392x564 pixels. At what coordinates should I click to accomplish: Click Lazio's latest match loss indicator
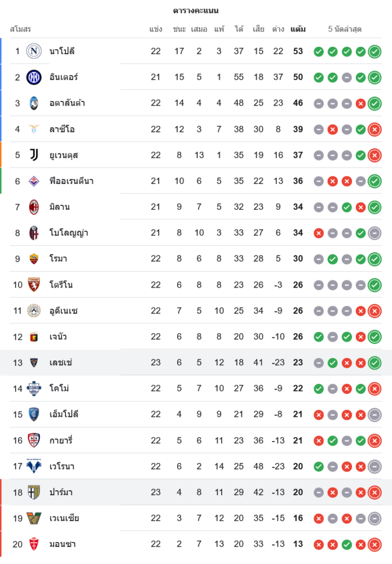click(x=375, y=130)
